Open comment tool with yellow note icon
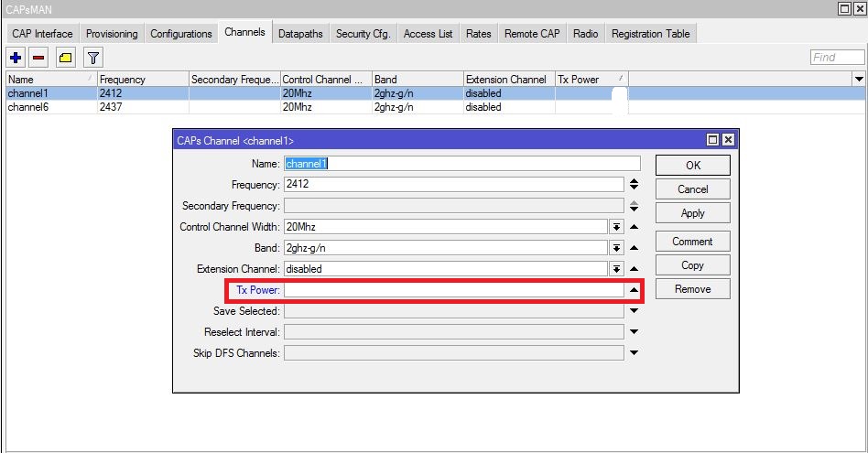The image size is (868, 453). click(x=66, y=58)
